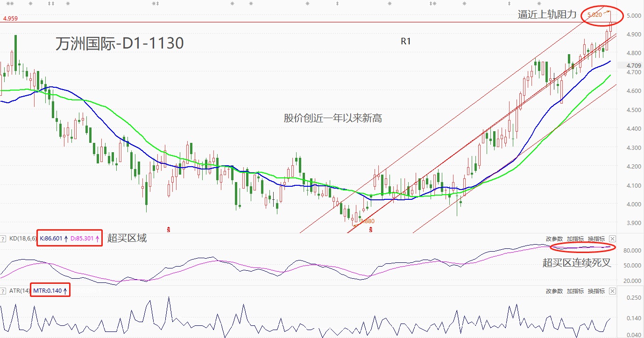Click the 4.709 current price tag
Viewport: 644px width, 338px height.
(x=634, y=65)
